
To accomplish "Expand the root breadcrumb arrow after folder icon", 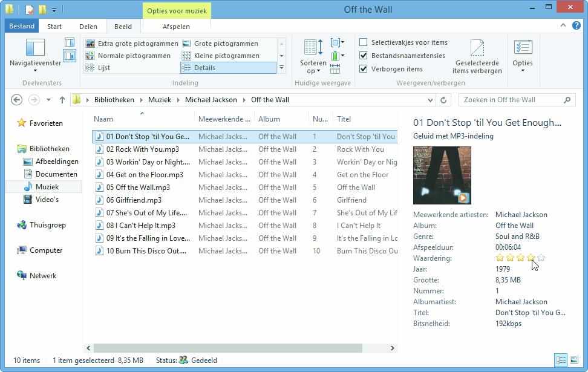I will coord(87,100).
